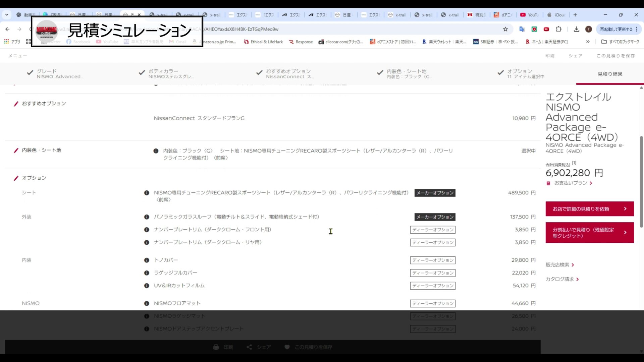Open tab search dropdown at the tab strip
644x362 pixels.
(x=7, y=15)
